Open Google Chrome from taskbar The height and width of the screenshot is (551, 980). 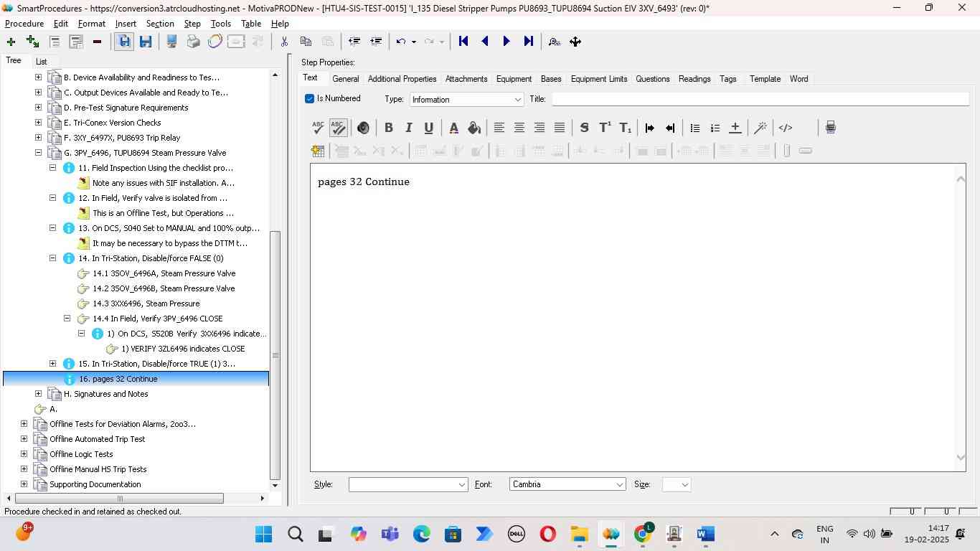pyautogui.click(x=643, y=534)
